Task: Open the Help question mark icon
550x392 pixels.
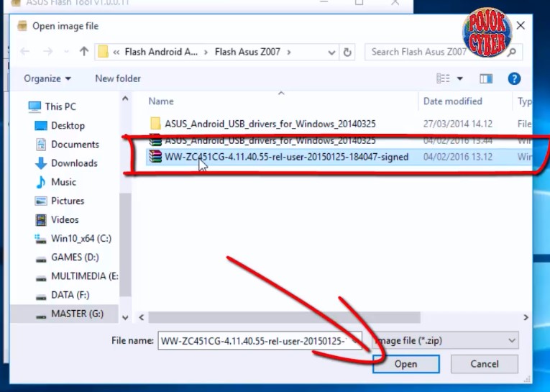Action: point(514,78)
